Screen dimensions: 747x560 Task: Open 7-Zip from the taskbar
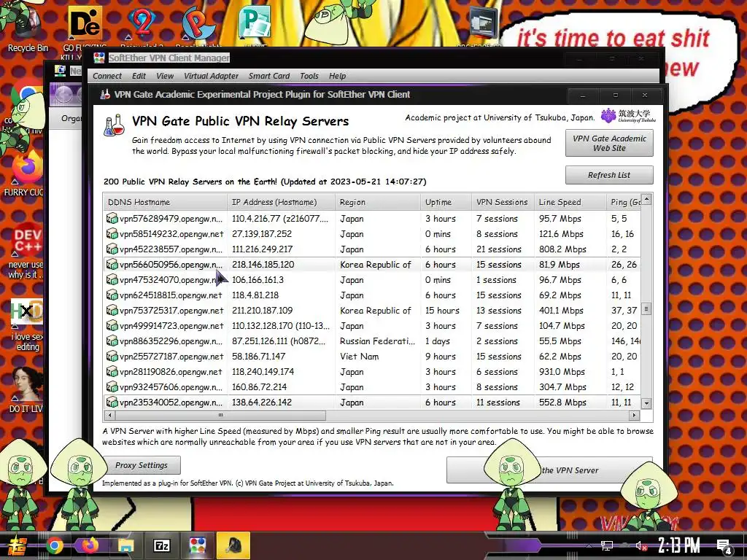161,545
